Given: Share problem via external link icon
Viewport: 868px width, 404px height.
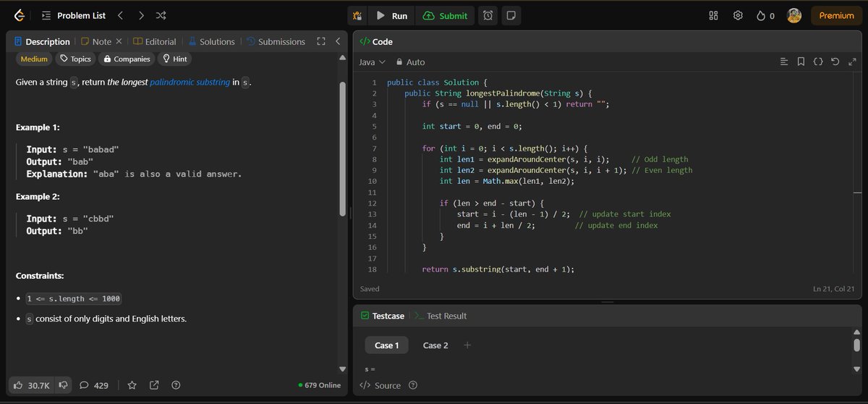Looking at the screenshot, I should pyautogui.click(x=154, y=385).
